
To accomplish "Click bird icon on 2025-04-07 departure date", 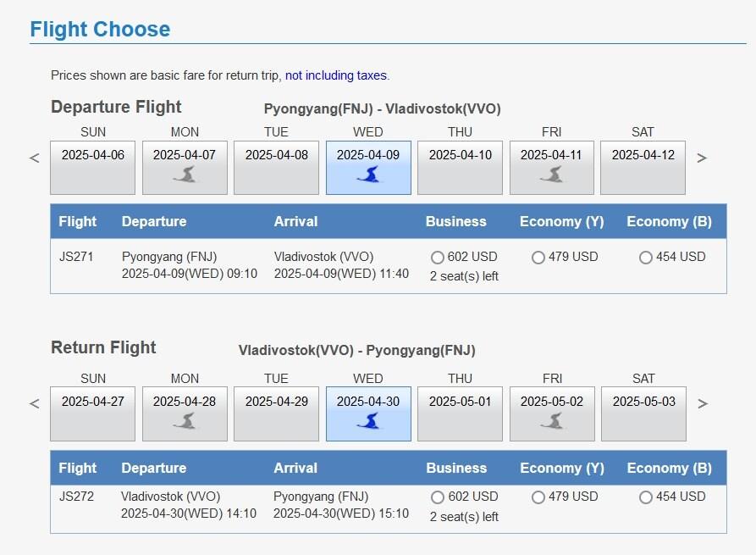I will point(185,175).
